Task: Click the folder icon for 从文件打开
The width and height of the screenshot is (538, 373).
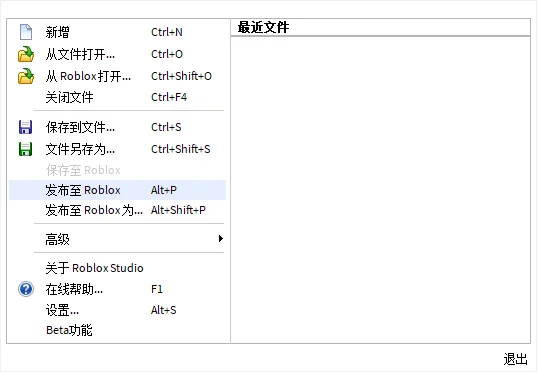Action: 26,54
